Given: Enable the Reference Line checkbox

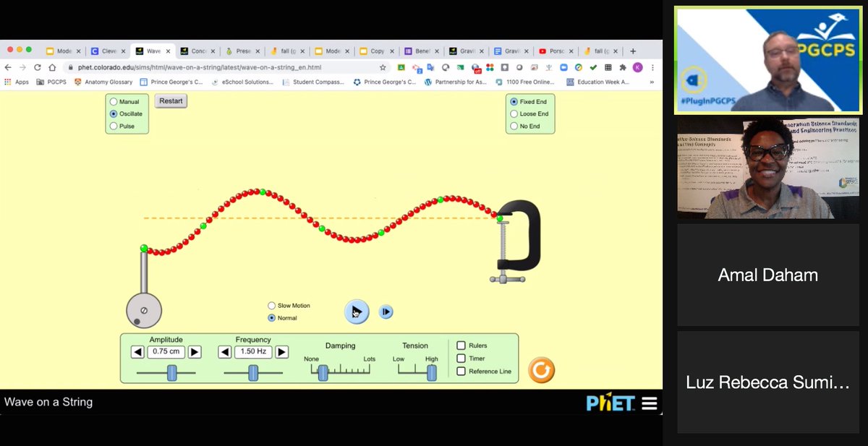Looking at the screenshot, I should pyautogui.click(x=461, y=372).
